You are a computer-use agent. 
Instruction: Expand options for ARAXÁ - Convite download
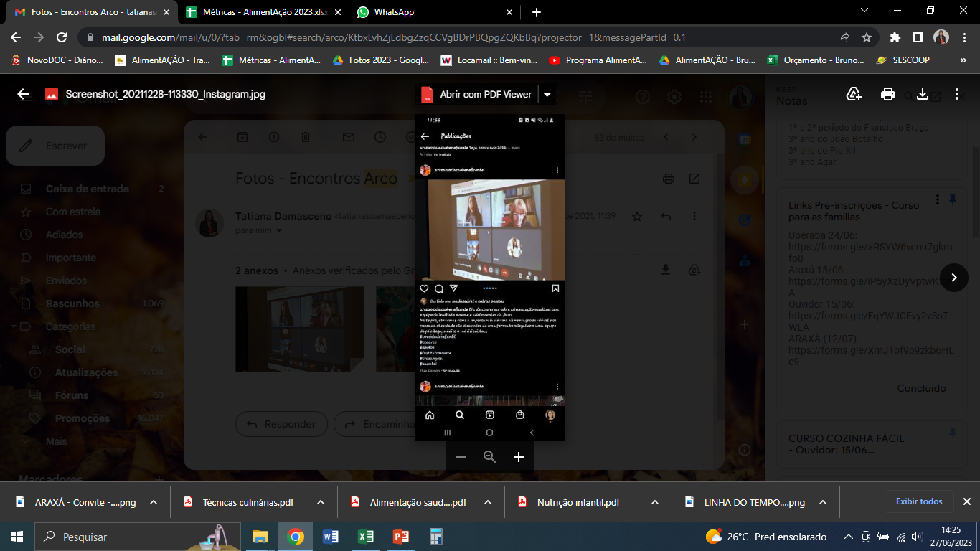tap(154, 502)
